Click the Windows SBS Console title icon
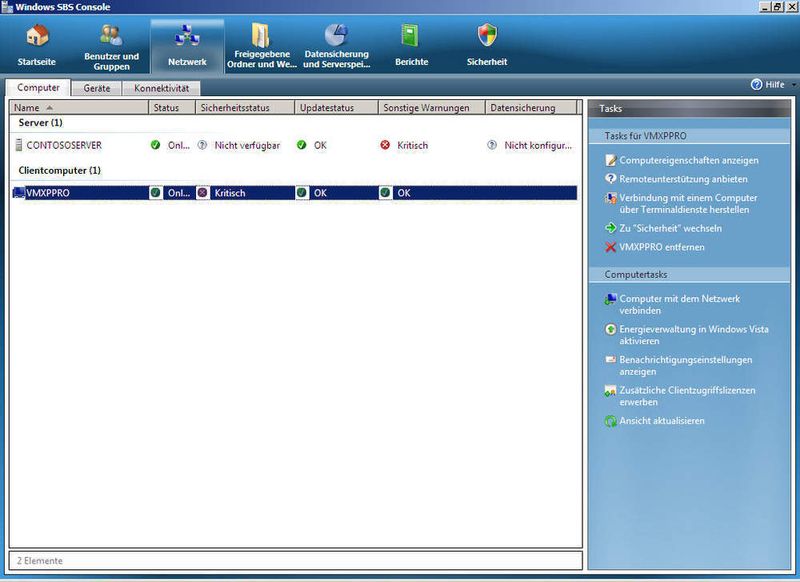 [7, 7]
